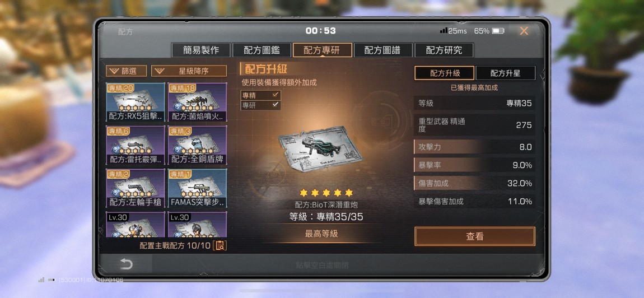Switch to the 配方圖鑑 tab

(x=262, y=50)
